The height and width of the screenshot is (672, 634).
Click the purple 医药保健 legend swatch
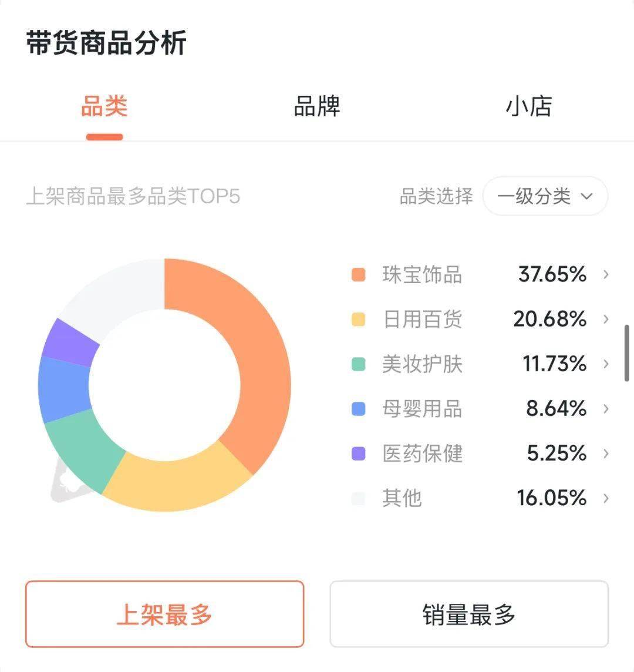coord(358,453)
